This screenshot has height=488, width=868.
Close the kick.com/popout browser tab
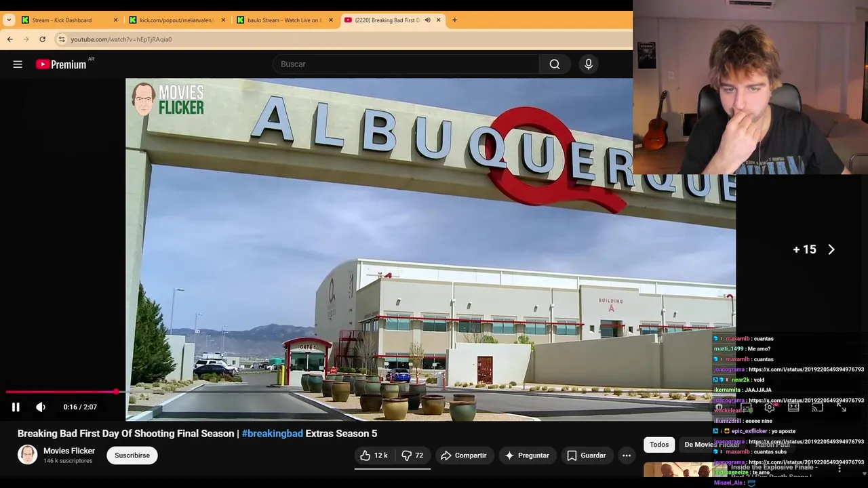tap(223, 20)
